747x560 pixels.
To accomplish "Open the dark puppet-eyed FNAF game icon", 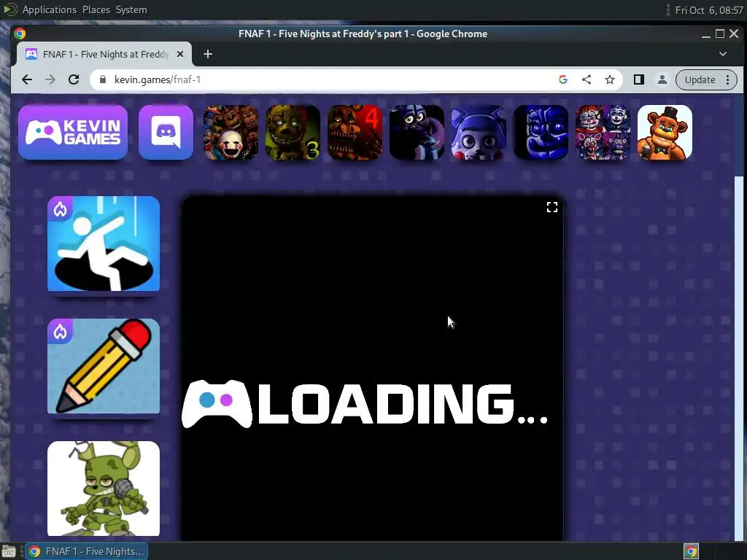I will (x=417, y=133).
